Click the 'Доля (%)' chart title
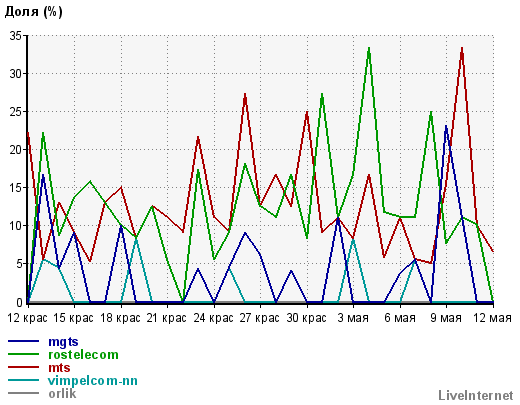This screenshot has height=405, width=520. coord(34,12)
